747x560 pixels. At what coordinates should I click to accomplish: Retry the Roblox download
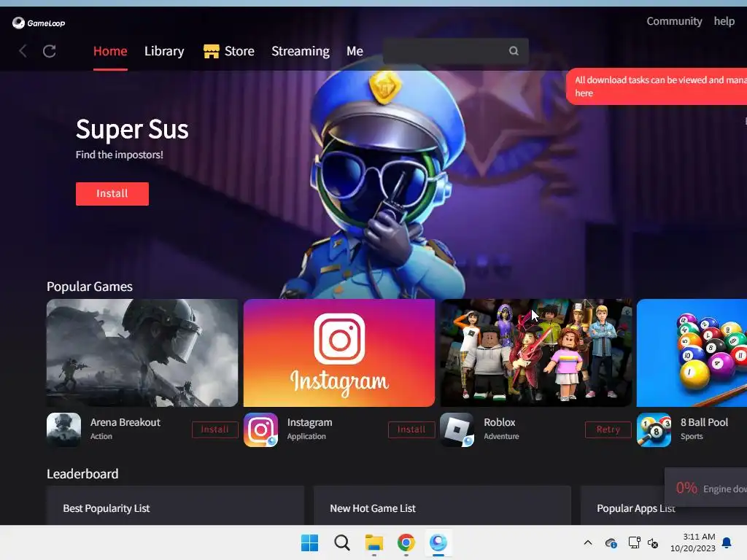click(608, 429)
